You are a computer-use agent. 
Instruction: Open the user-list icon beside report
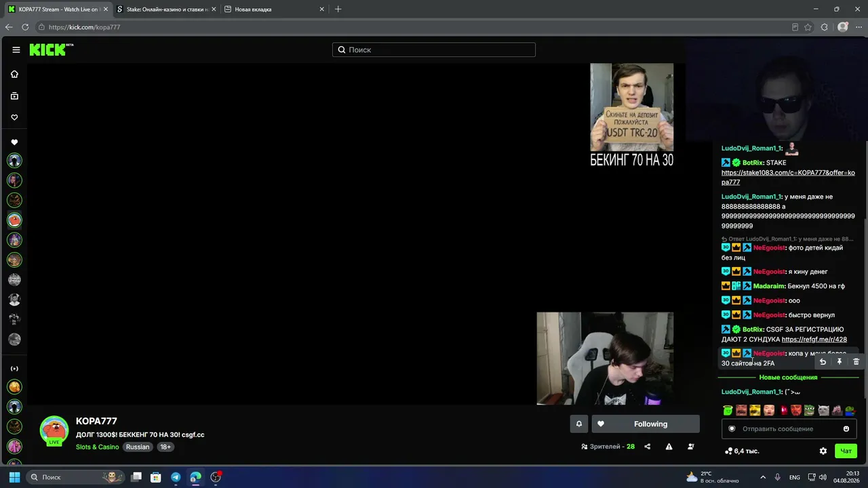tap(691, 447)
